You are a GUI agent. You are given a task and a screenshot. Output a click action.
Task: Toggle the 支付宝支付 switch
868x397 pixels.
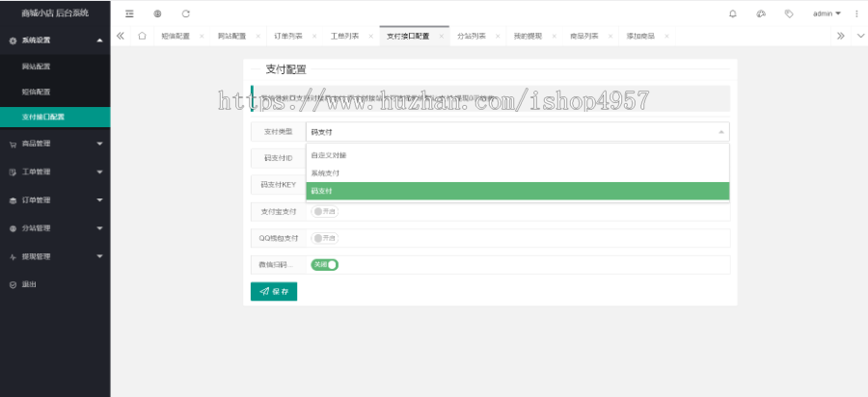[324, 212]
